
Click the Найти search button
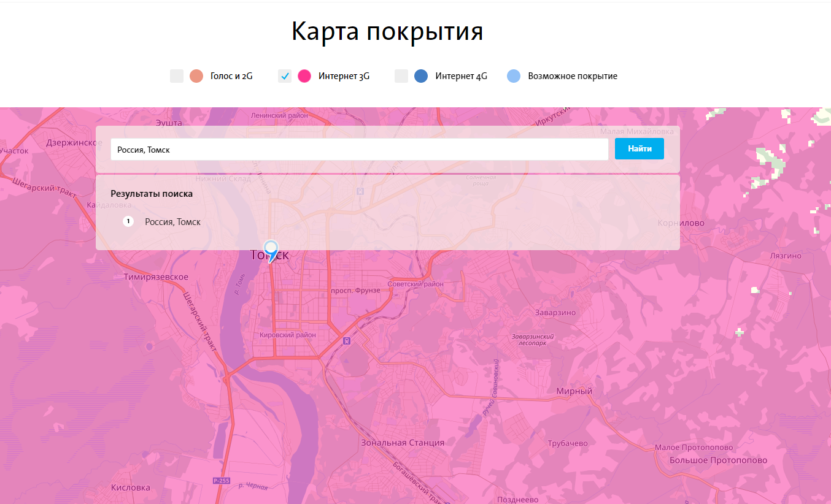pyautogui.click(x=640, y=149)
